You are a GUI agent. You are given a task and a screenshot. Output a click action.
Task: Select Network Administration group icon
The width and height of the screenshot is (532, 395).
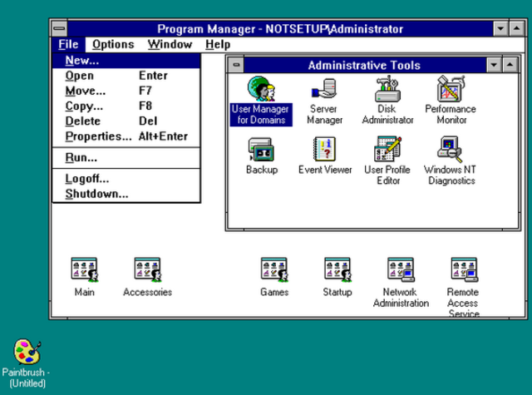(x=401, y=270)
